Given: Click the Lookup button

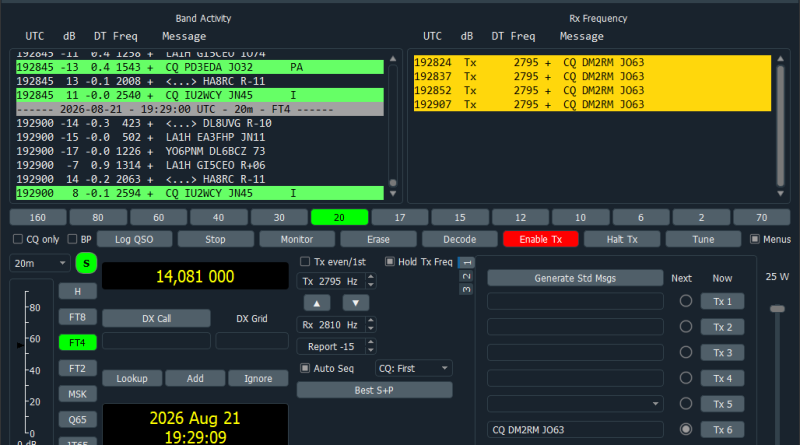Looking at the screenshot, I should (132, 378).
